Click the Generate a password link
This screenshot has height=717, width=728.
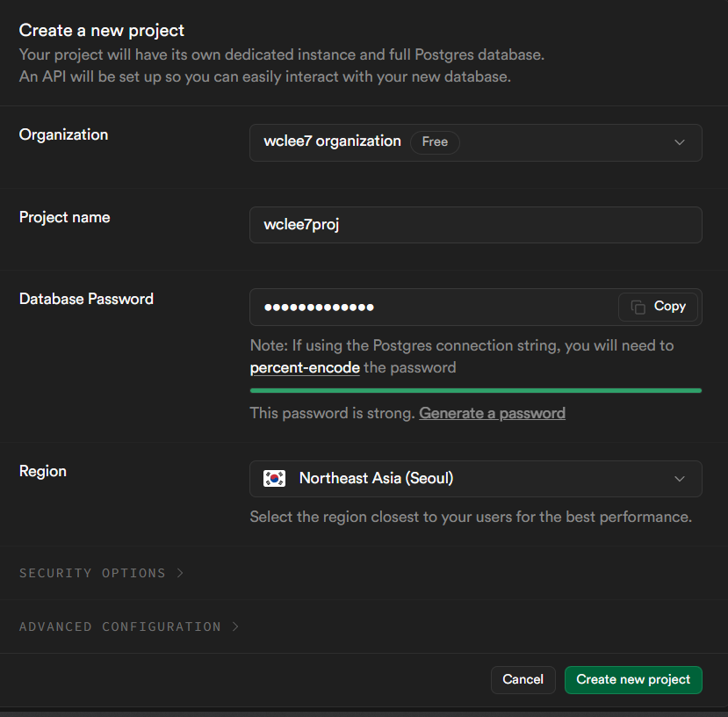pos(492,413)
